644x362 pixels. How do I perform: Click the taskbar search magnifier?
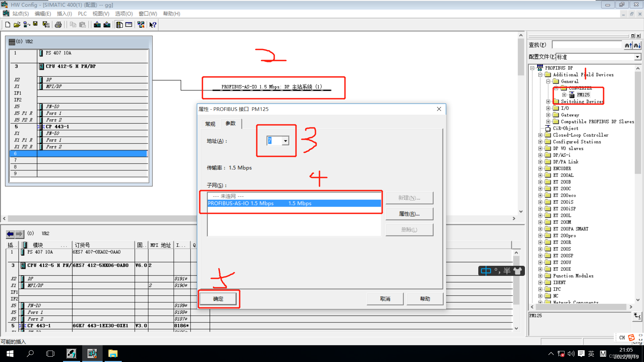click(30, 354)
